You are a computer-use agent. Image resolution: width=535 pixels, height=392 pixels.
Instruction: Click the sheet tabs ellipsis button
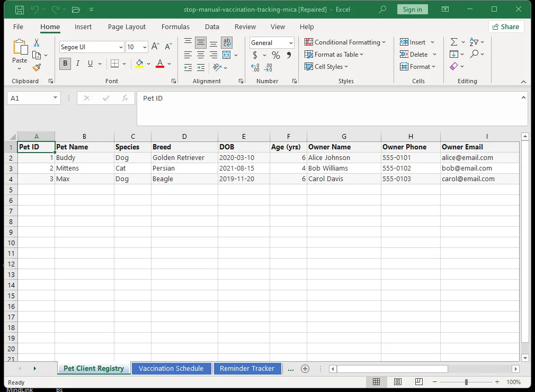(291, 369)
